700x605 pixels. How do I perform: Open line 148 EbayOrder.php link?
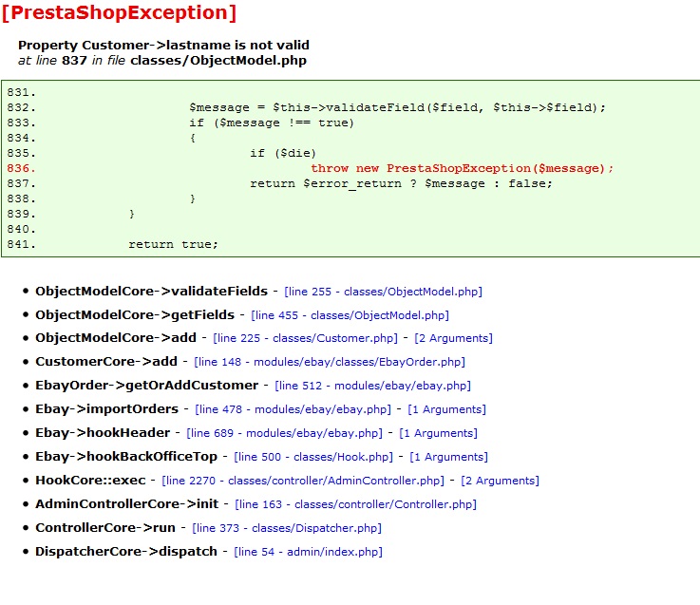pyautogui.click(x=330, y=362)
